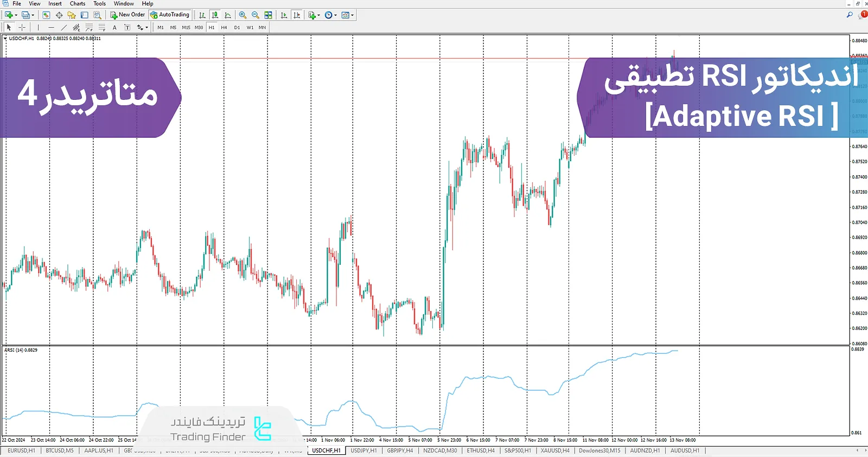The image size is (868, 457).
Task: Open the Tools menu
Action: 100,3
